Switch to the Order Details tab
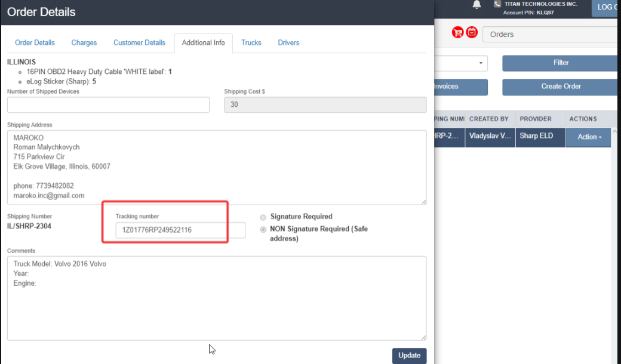621x364 pixels. coord(35,43)
